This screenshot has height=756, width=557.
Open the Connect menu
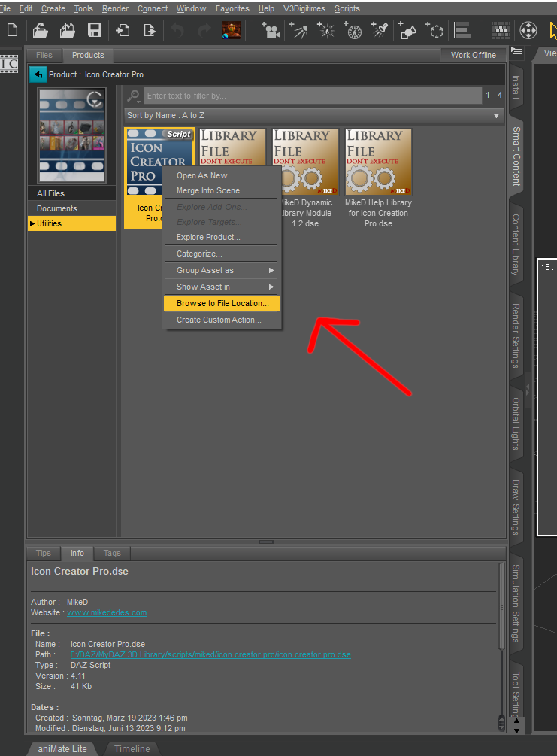pyautogui.click(x=153, y=9)
